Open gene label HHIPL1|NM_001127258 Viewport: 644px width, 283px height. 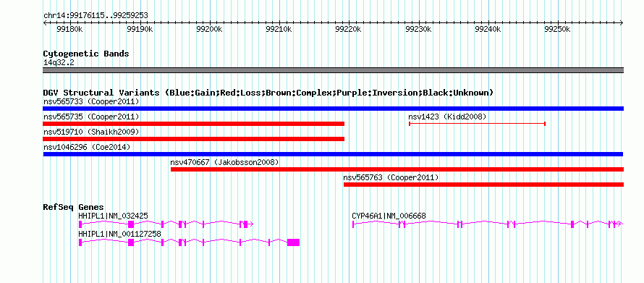(120, 234)
